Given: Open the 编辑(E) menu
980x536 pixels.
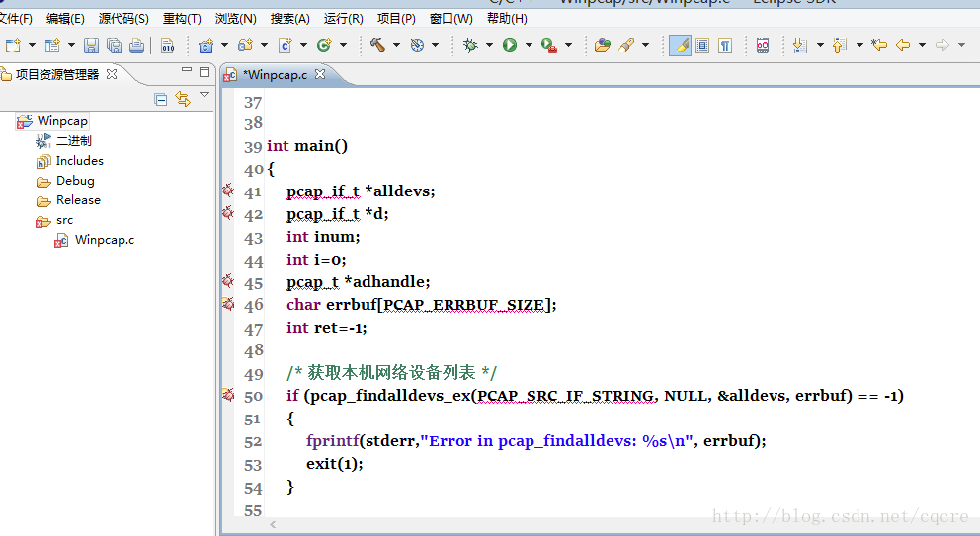Looking at the screenshot, I should [x=65, y=18].
